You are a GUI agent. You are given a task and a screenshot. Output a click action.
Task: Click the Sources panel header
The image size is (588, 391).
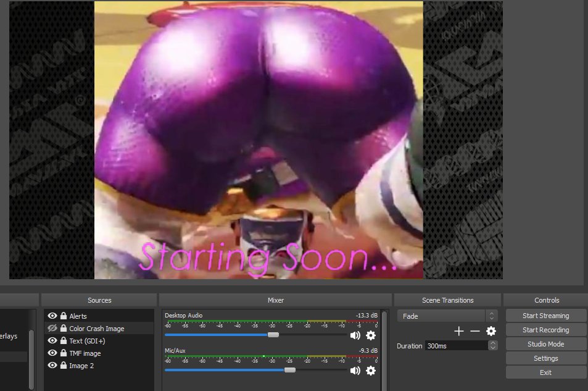[99, 300]
